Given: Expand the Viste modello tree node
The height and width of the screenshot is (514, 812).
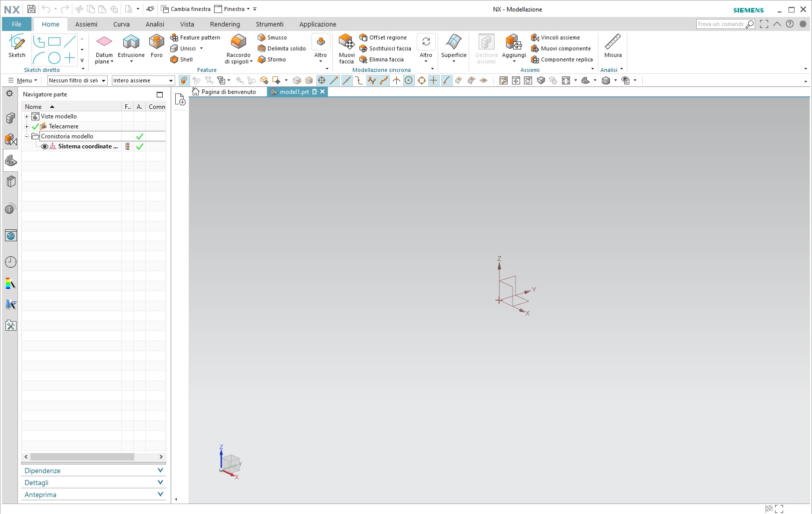Looking at the screenshot, I should [26, 116].
